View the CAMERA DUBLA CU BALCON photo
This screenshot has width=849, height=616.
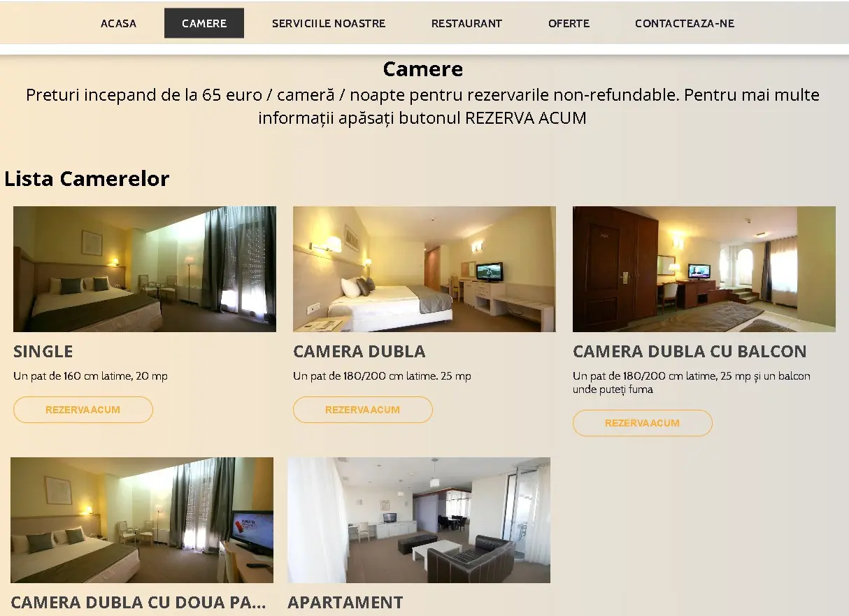click(x=704, y=269)
